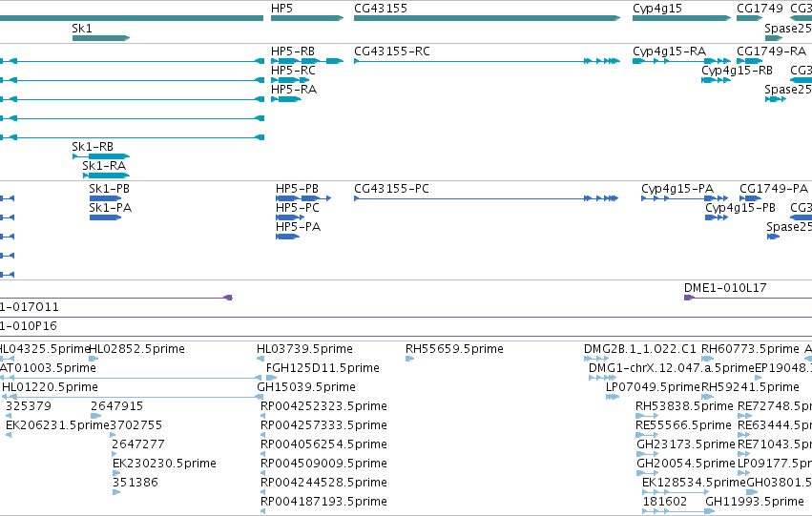Select protein Cyp4g15-PA

coord(684,198)
